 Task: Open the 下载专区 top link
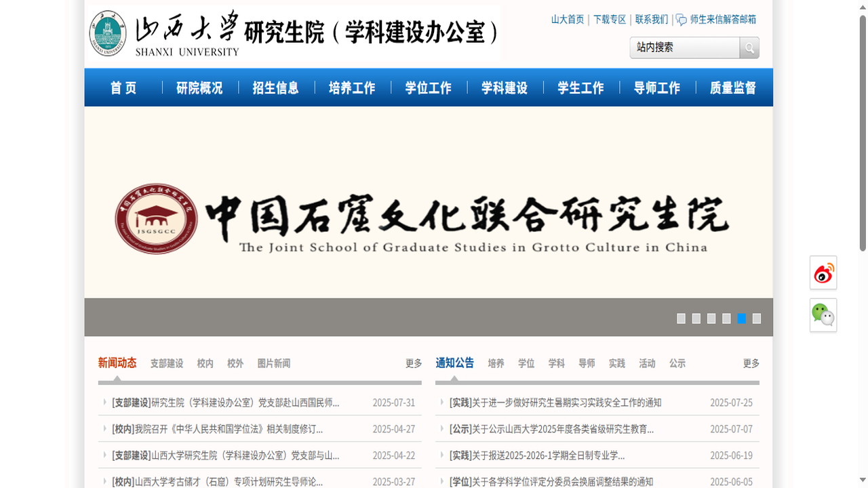[610, 20]
